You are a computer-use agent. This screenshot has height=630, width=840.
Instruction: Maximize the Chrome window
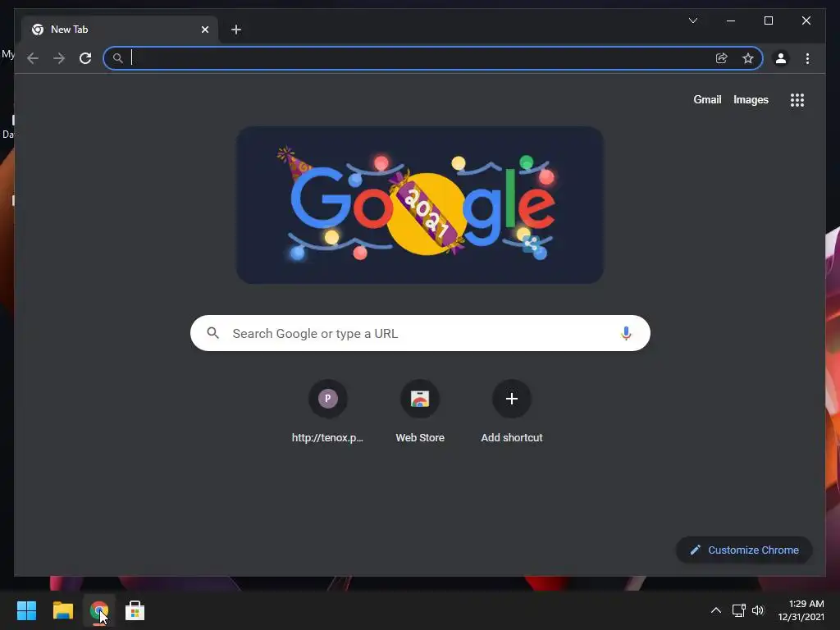point(768,21)
